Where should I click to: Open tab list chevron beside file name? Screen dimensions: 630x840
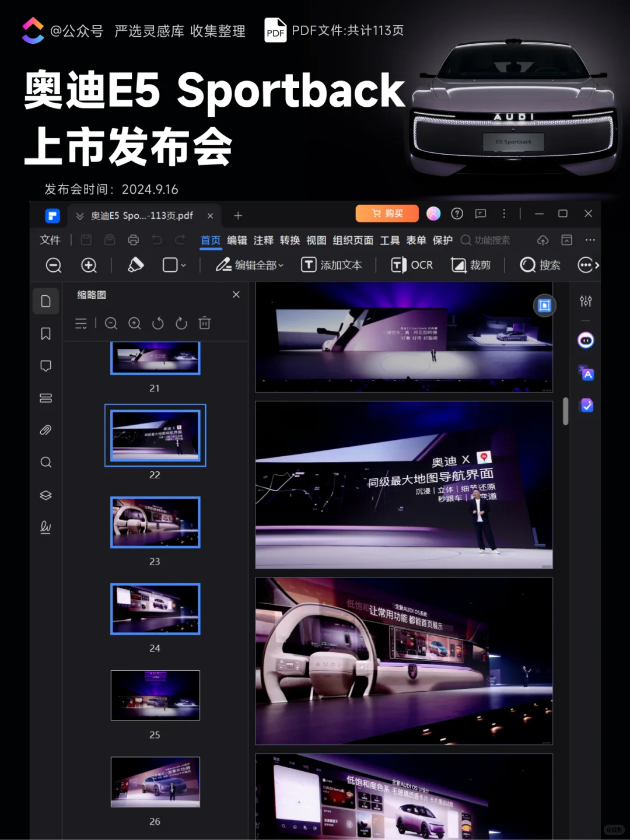coord(80,216)
